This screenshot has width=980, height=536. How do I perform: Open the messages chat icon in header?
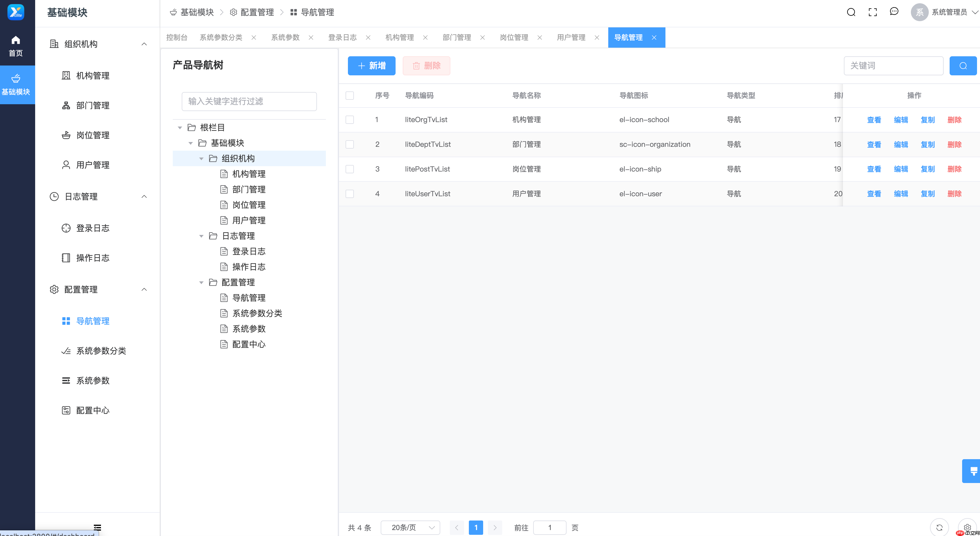[x=894, y=12]
